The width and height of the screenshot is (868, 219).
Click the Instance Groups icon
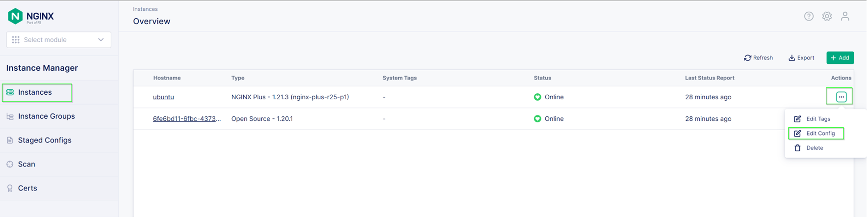pos(10,116)
